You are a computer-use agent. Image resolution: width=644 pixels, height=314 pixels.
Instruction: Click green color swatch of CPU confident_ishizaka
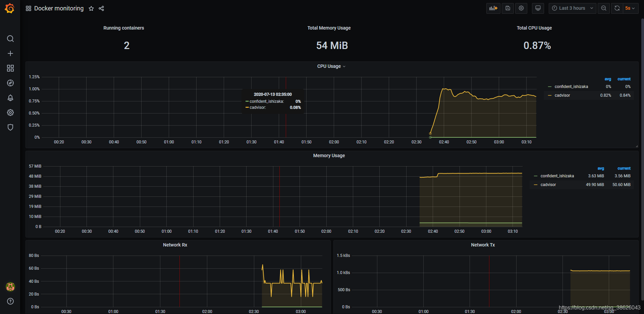[x=550, y=87]
